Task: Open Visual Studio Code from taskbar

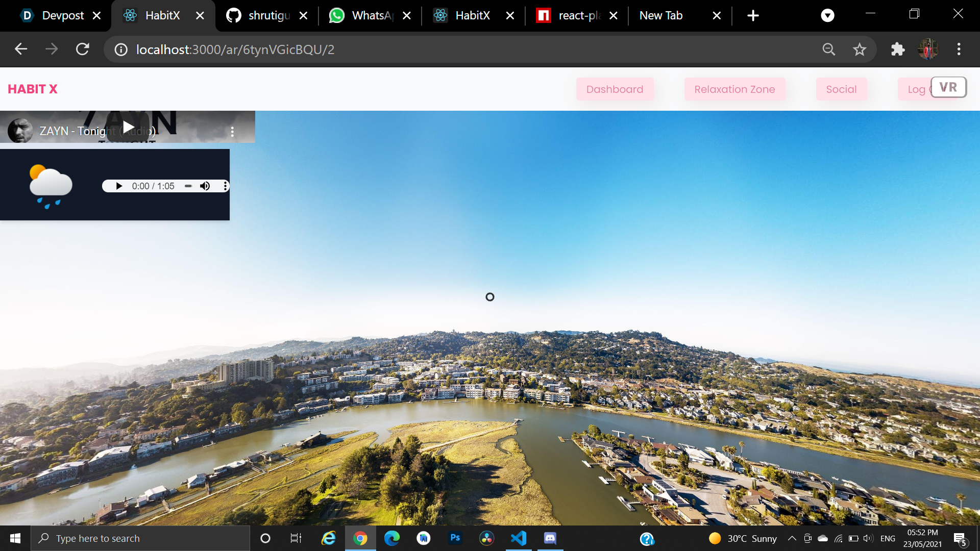Action: (x=519, y=538)
